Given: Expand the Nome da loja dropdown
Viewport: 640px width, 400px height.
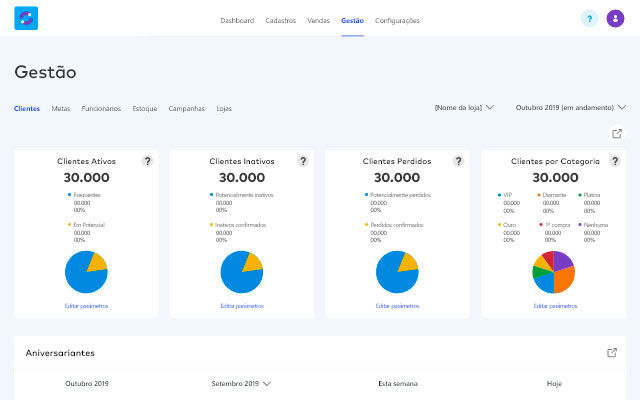Looking at the screenshot, I should point(464,107).
